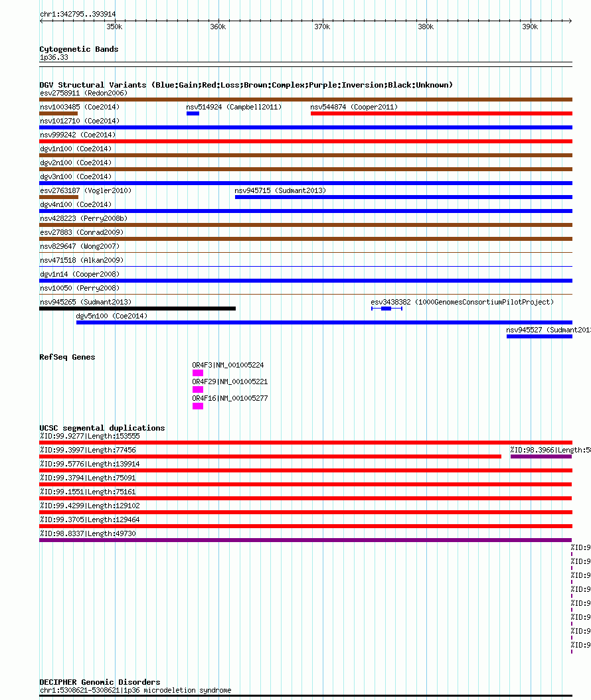Click the 360k ruler position
591x700 pixels.
pos(218,27)
